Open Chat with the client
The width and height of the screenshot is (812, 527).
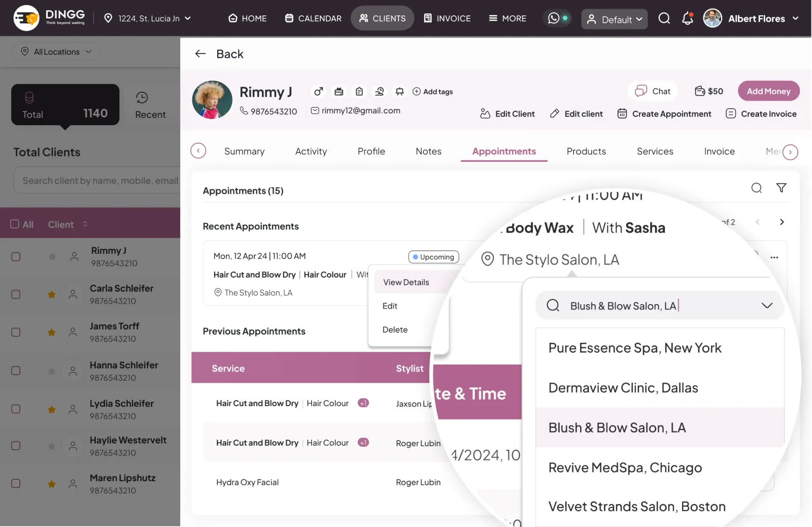(x=653, y=91)
